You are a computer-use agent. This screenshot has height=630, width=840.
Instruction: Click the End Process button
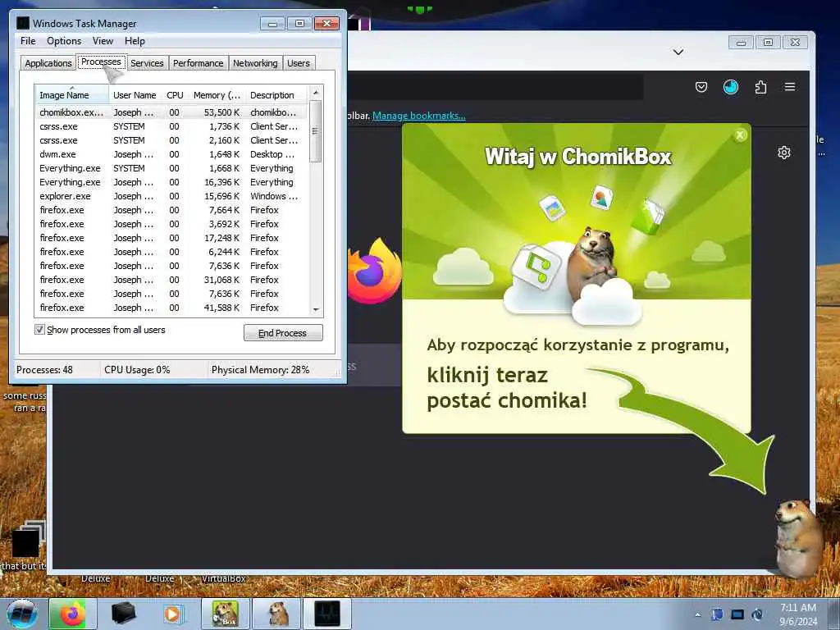(283, 333)
